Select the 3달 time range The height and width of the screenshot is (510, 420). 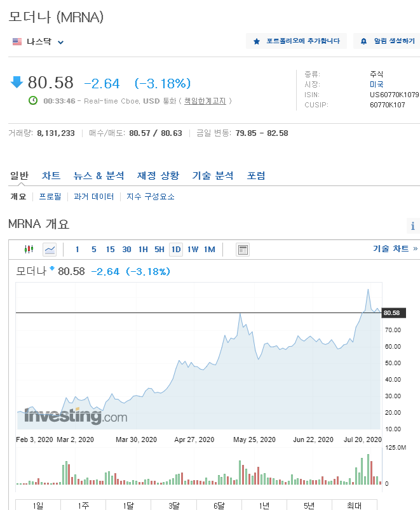point(173,505)
